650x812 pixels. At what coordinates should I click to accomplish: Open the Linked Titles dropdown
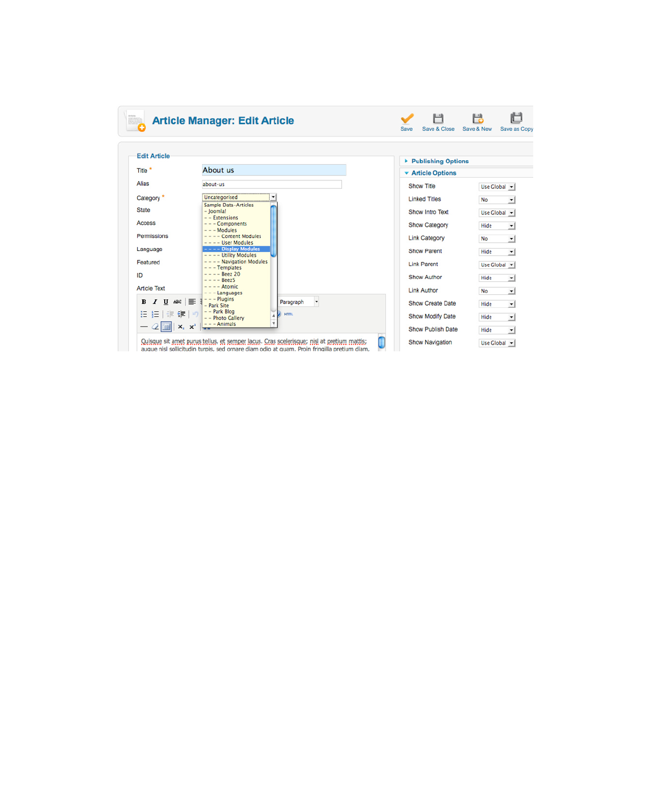click(497, 200)
